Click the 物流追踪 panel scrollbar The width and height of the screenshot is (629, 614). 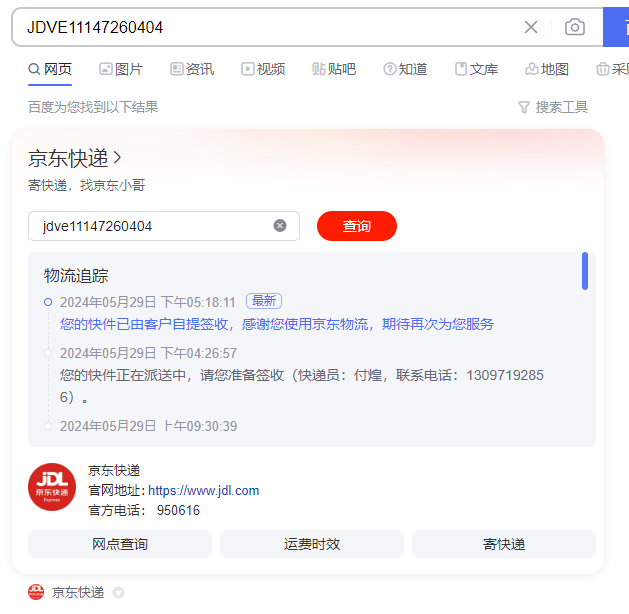click(x=584, y=271)
